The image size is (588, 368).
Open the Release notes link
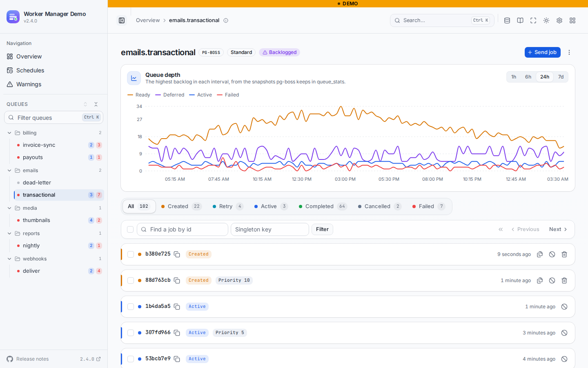(32, 359)
